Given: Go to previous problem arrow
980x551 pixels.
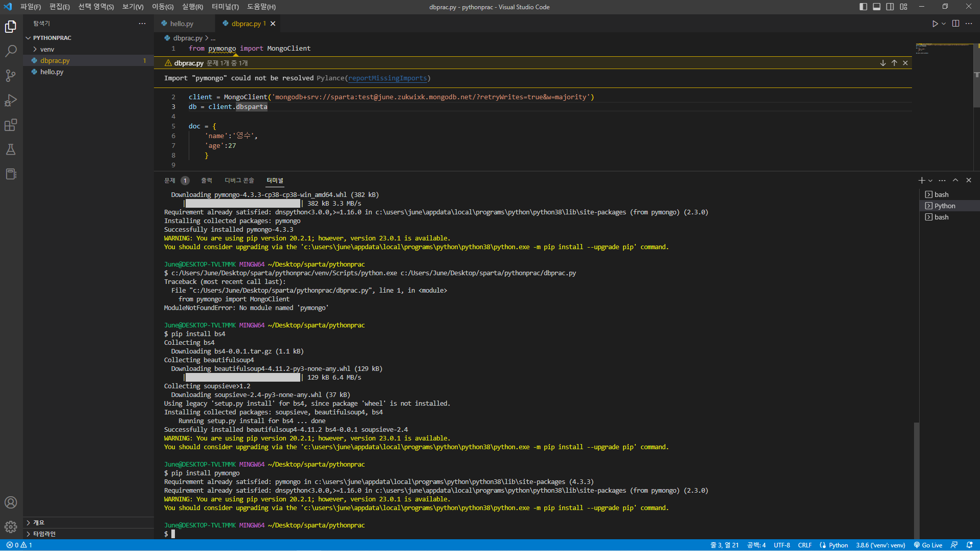Looking at the screenshot, I should [894, 63].
